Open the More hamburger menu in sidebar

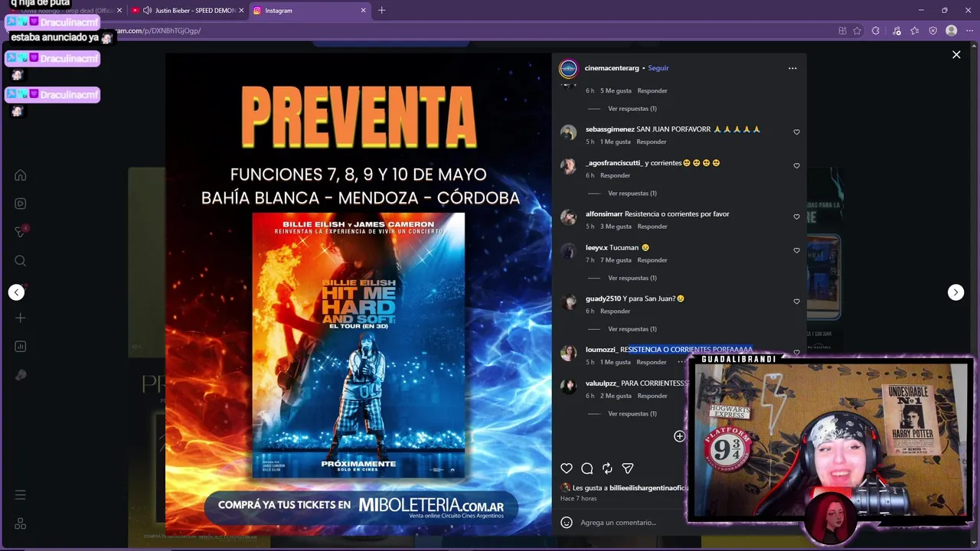click(21, 495)
